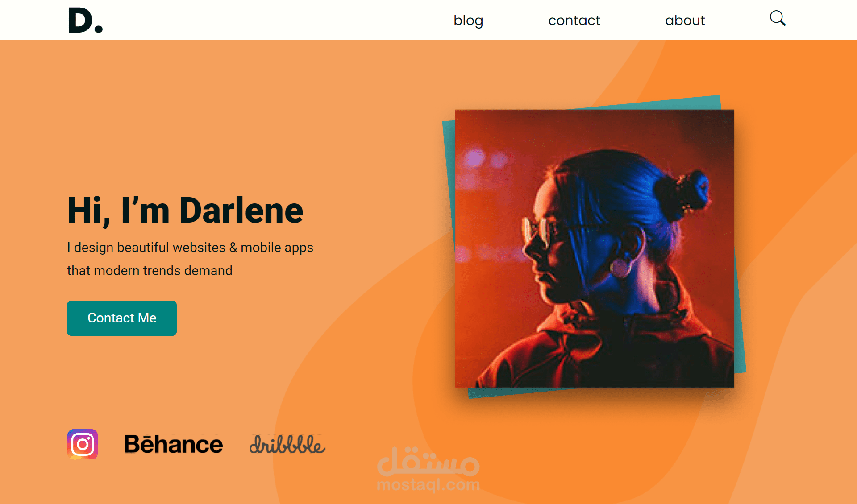Click the 'that modern trends demand' line
The image size is (857, 504).
(150, 271)
